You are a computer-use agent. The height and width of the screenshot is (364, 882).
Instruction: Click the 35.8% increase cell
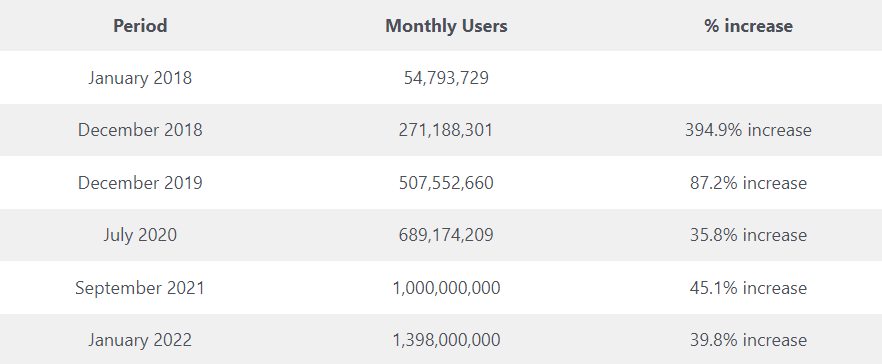[748, 235]
